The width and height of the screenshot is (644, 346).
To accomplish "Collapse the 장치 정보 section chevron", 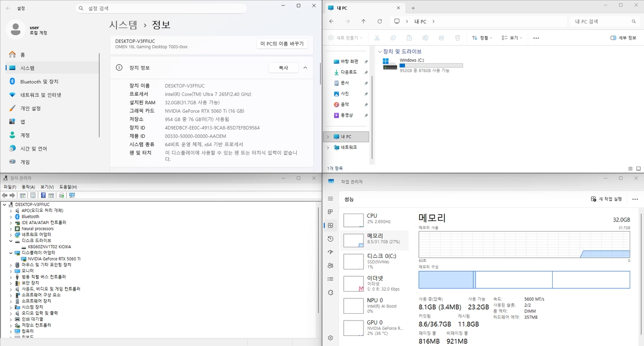I will 305,68.
